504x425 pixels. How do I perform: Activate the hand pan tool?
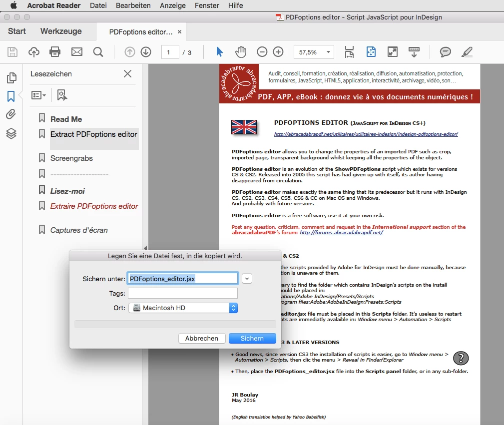pos(241,52)
